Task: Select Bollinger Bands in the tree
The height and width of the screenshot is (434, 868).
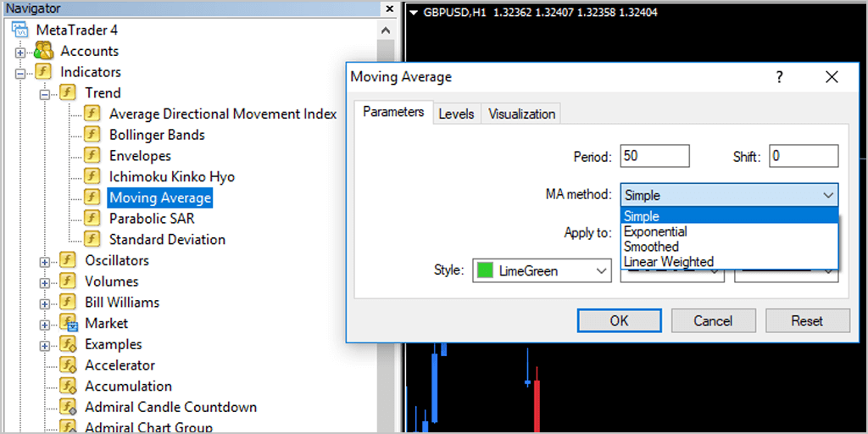Action: pyautogui.click(x=157, y=135)
